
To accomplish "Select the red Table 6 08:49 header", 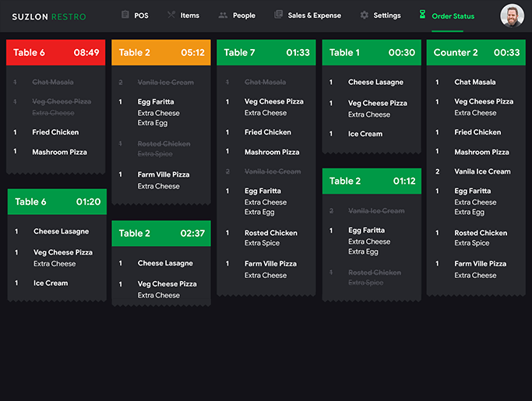I will click(55, 52).
